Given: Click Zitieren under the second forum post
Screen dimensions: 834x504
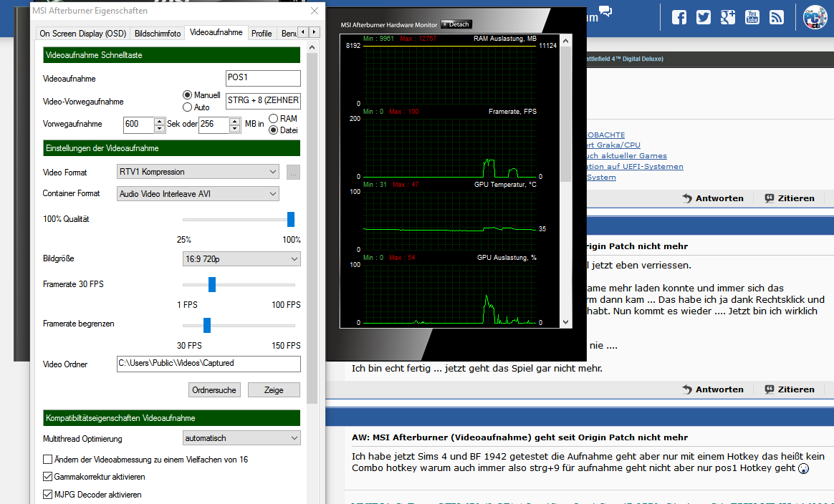Looking at the screenshot, I should (x=790, y=389).
